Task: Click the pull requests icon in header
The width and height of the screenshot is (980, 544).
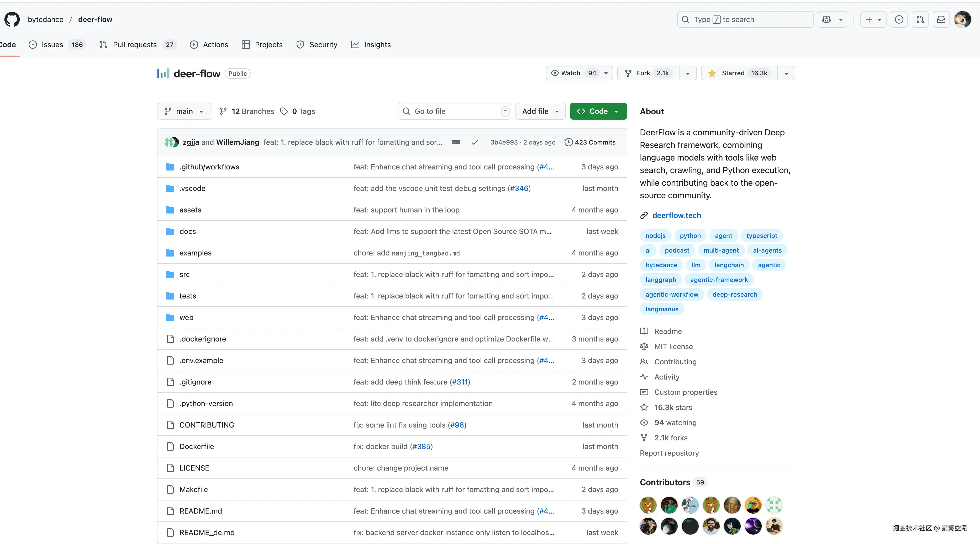Action: coord(920,19)
